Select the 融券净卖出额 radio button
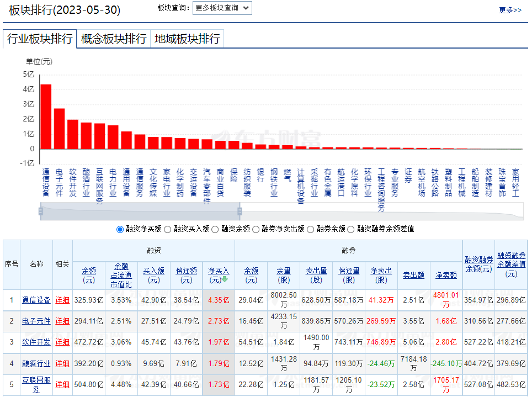This screenshot has height=397, width=532. 256,229
